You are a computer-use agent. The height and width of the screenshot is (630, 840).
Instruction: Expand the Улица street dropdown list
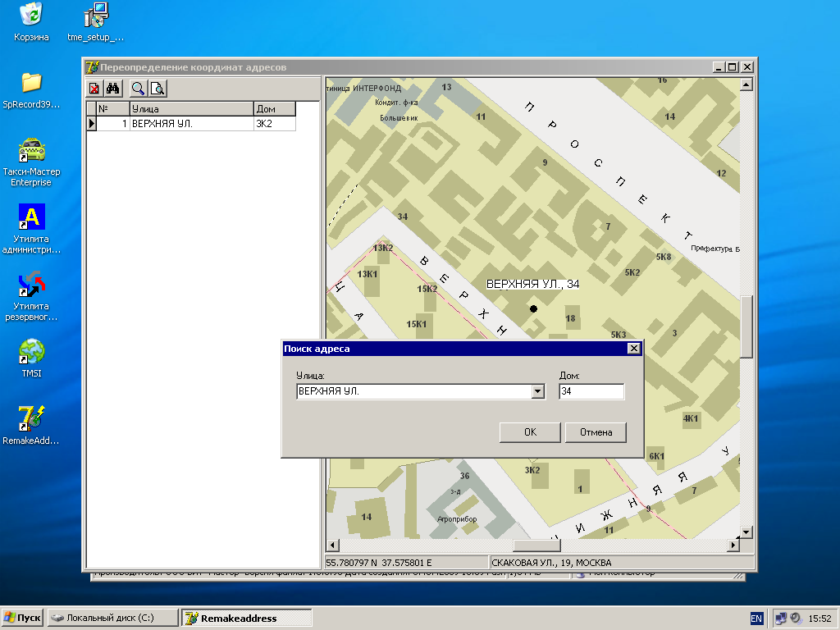coord(538,392)
